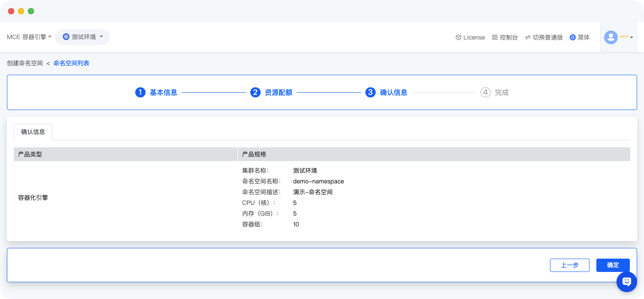Click the 确定 confirm button
Image resolution: width=644 pixels, height=299 pixels.
point(613,265)
